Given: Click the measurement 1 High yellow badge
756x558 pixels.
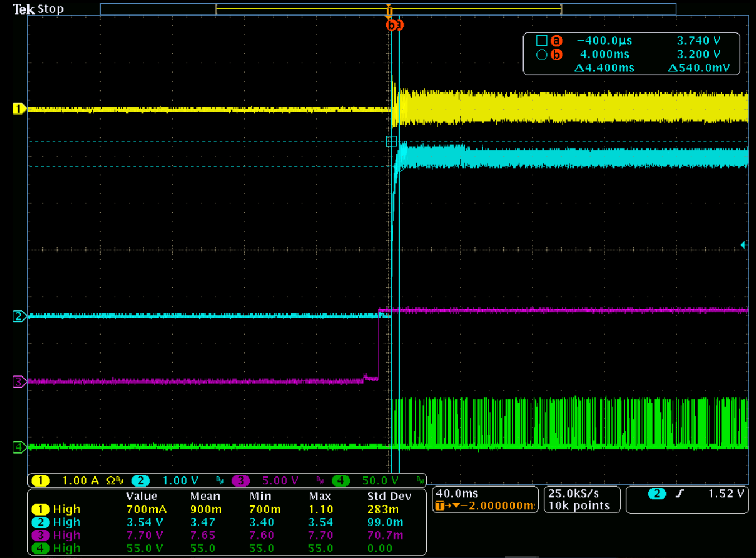Looking at the screenshot, I should coord(40,509).
